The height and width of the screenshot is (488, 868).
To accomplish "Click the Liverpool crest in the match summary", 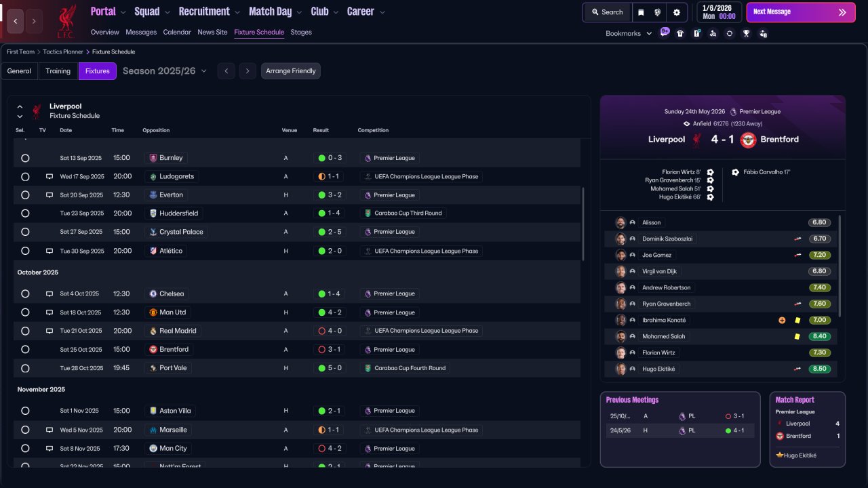I will [x=696, y=140].
